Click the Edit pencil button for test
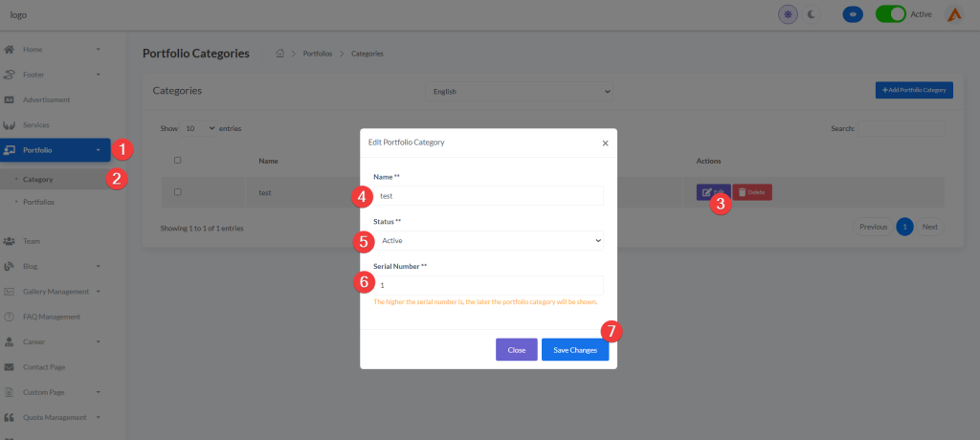Image resolution: width=980 pixels, height=440 pixels. click(x=711, y=192)
